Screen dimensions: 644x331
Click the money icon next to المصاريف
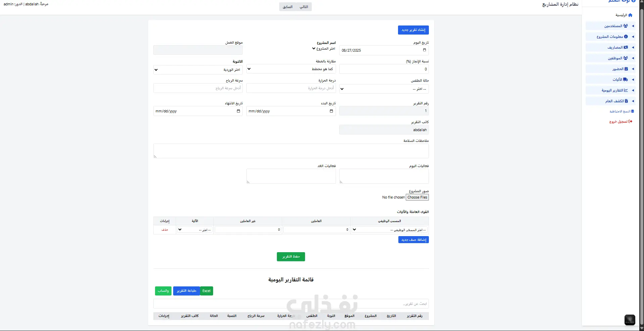coord(626,47)
